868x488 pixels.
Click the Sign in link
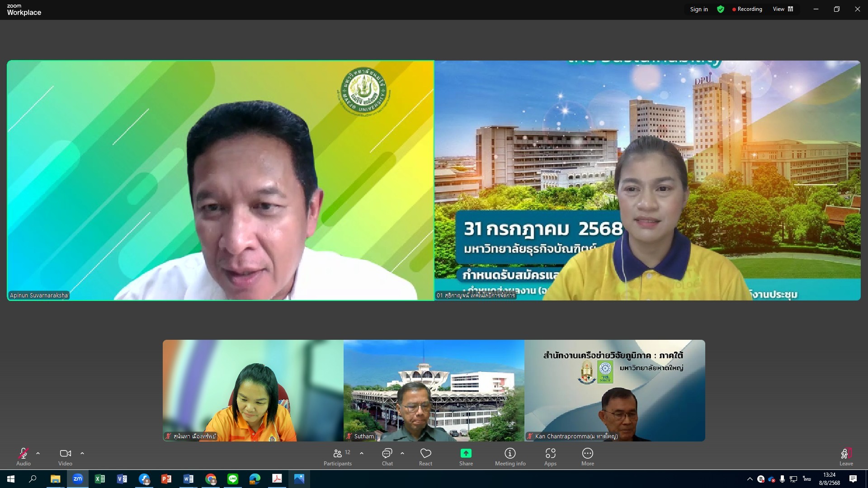pos(699,9)
